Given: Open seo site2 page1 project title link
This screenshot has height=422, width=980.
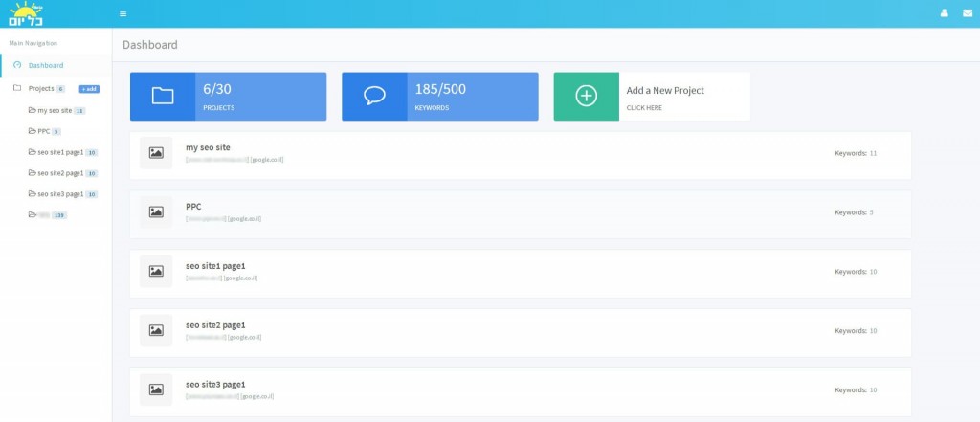Looking at the screenshot, I should point(215,324).
